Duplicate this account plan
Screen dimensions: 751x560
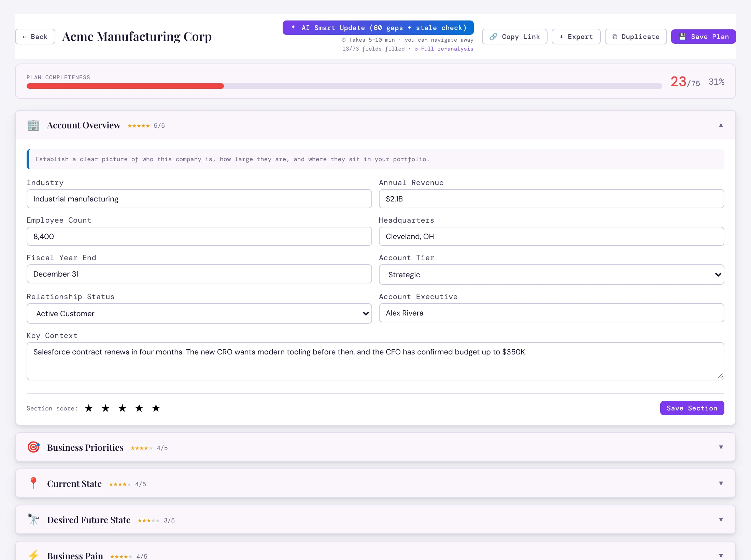tap(636, 37)
